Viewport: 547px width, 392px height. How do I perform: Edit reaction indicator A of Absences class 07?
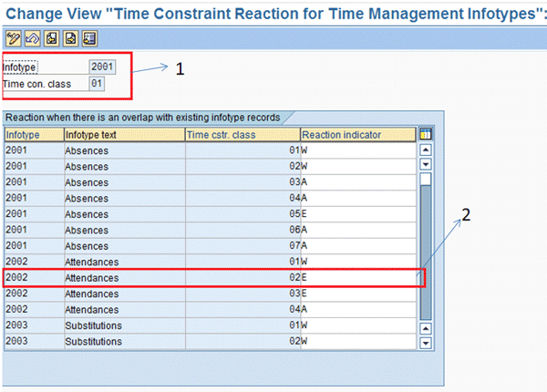pyautogui.click(x=358, y=246)
